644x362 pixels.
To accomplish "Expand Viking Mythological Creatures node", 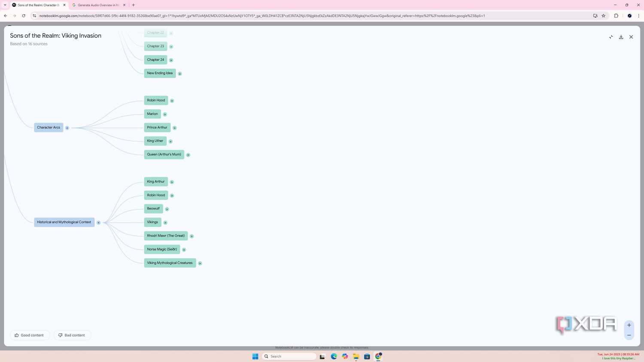I will 200,263.
